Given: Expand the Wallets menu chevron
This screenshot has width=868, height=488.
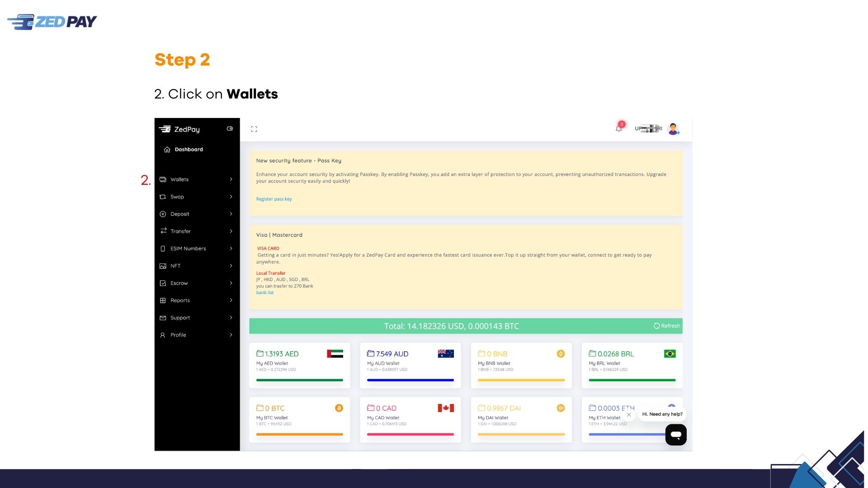Looking at the screenshot, I should 231,179.
